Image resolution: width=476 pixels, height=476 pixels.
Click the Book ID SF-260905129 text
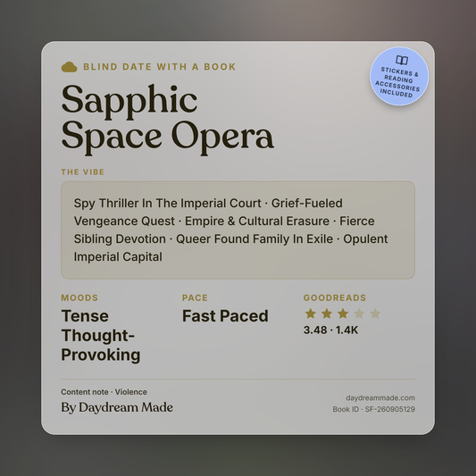tap(373, 409)
